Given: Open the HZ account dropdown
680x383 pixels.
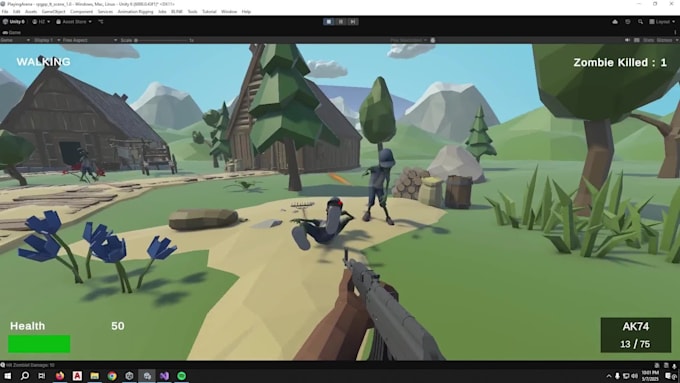Looking at the screenshot, I should [x=41, y=22].
